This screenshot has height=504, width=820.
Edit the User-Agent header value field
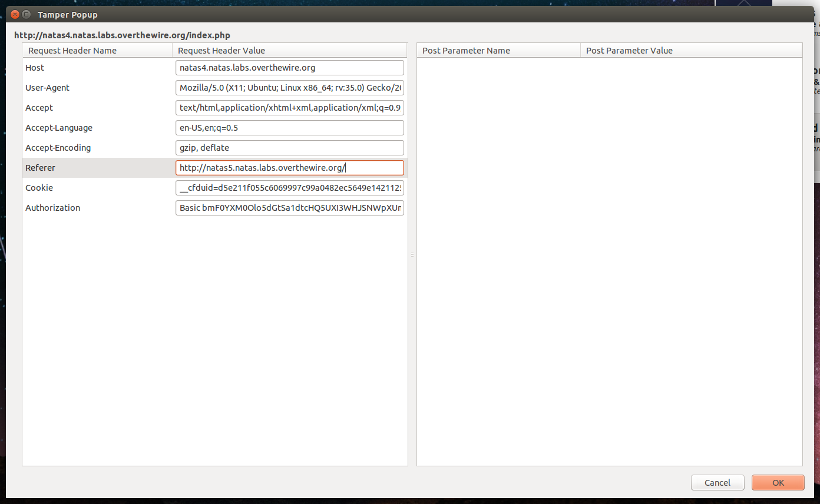(x=289, y=88)
